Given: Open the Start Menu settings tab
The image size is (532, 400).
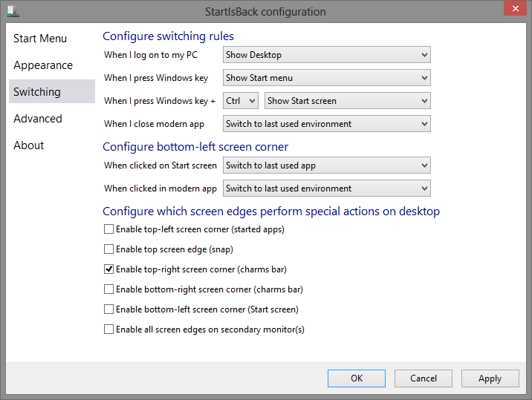Looking at the screenshot, I should coord(40,39).
